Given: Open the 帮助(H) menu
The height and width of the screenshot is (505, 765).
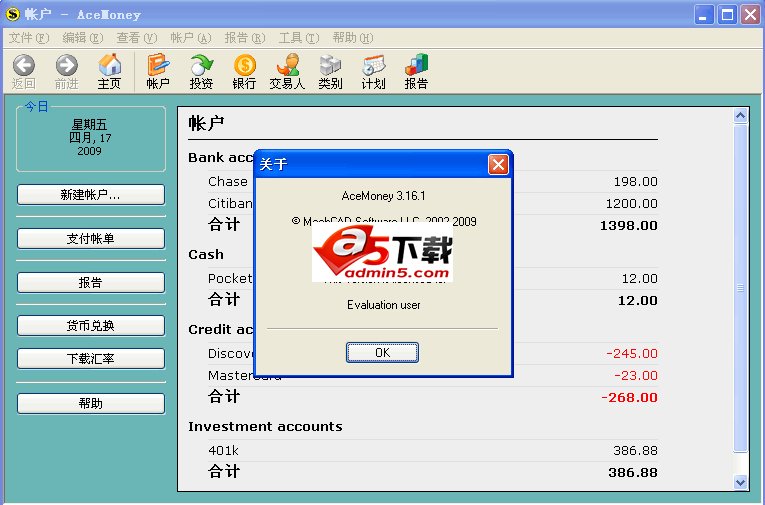Looking at the screenshot, I should click(352, 38).
